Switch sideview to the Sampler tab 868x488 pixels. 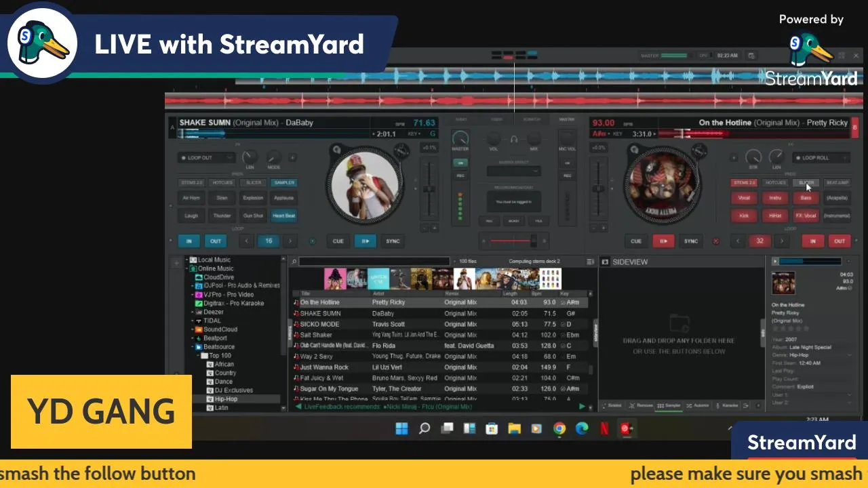tap(669, 405)
